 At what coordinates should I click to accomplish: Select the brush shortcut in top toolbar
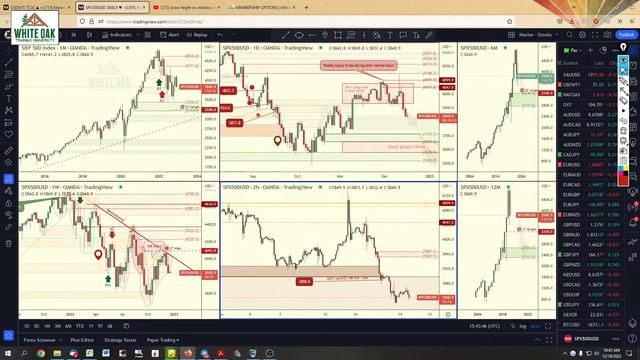pos(429,36)
